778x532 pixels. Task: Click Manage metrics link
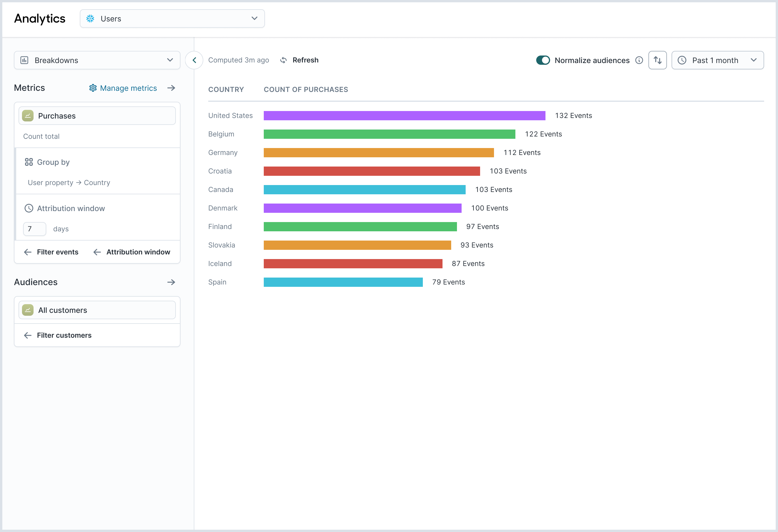pyautogui.click(x=128, y=88)
